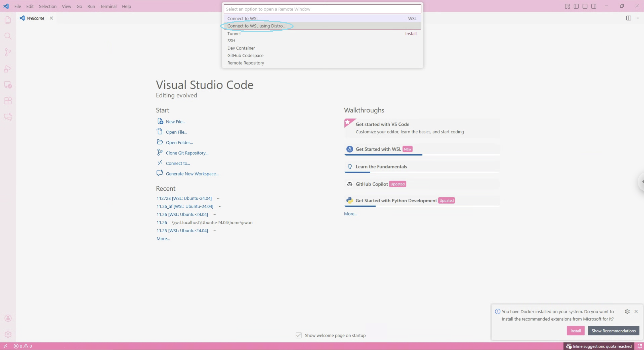Select the Welcome tab
Screen dimensions: 644x350
[35, 18]
